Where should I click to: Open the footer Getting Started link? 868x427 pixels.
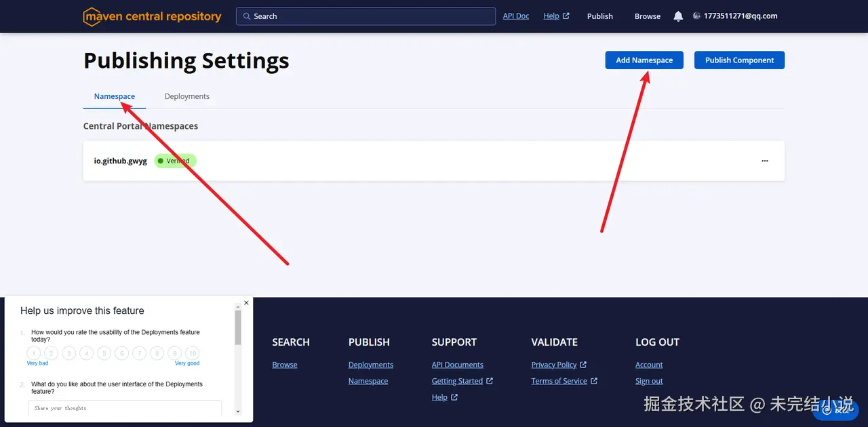click(462, 381)
